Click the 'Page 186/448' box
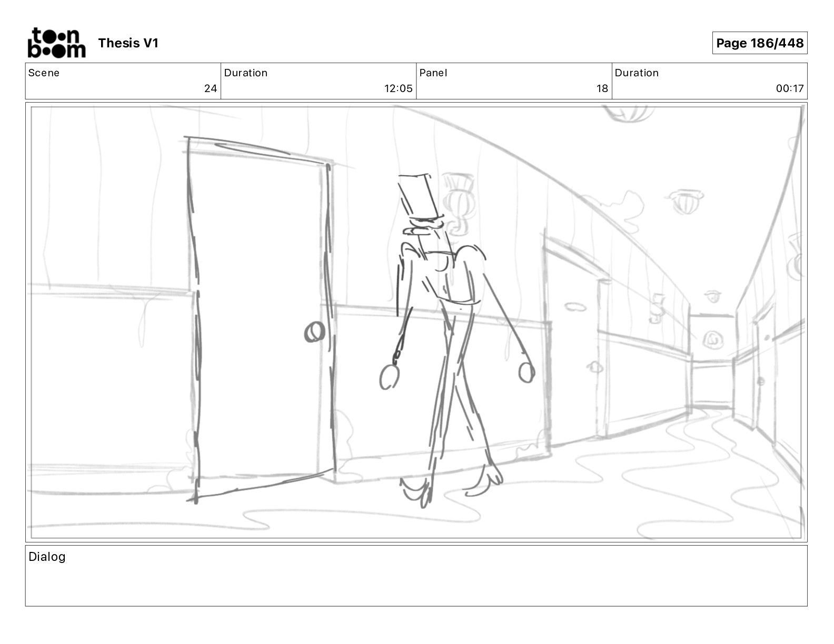Image resolution: width=834 pixels, height=644 pixels. tap(759, 43)
